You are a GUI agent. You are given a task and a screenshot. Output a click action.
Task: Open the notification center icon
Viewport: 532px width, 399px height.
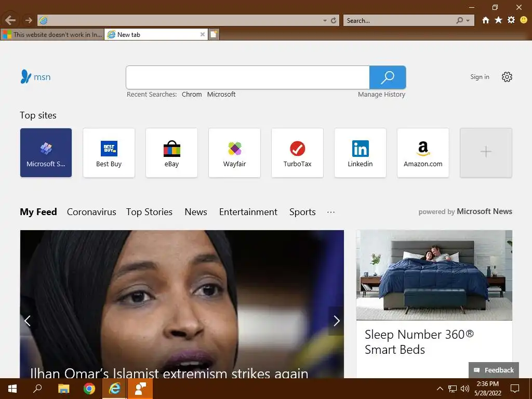515,389
